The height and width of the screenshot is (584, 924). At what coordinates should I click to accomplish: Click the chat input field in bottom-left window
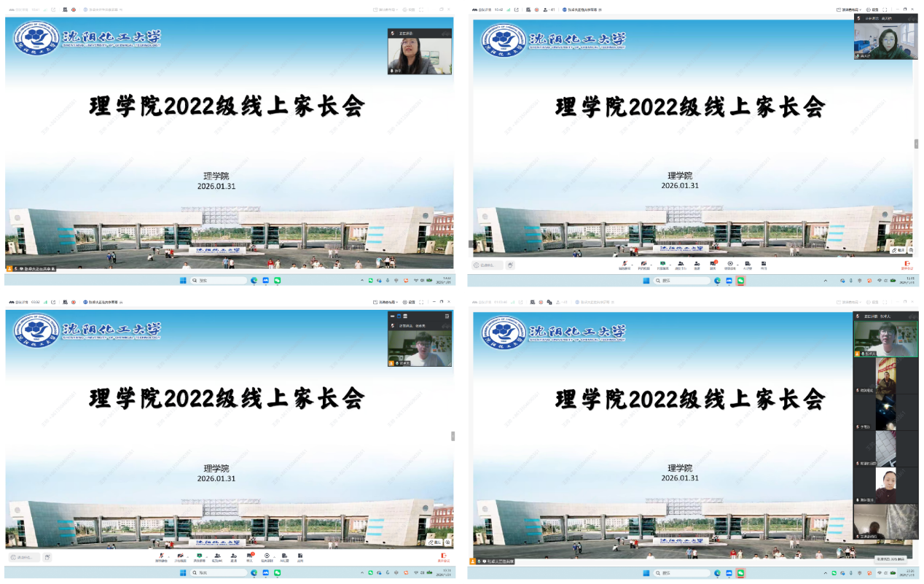(x=24, y=558)
